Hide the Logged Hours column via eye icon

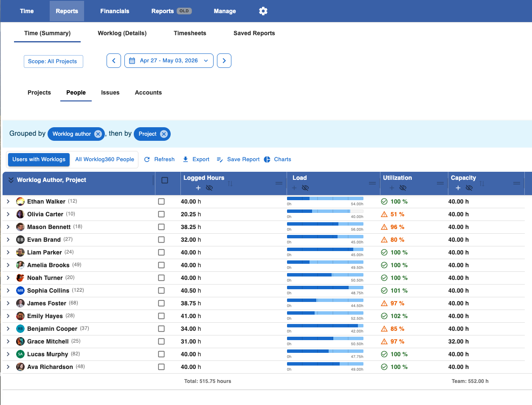[x=209, y=188]
